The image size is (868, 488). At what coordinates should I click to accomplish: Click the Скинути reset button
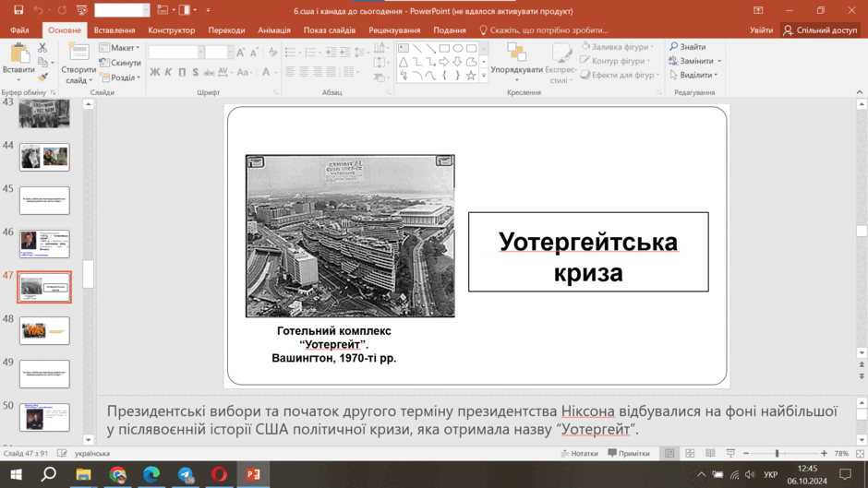point(119,63)
